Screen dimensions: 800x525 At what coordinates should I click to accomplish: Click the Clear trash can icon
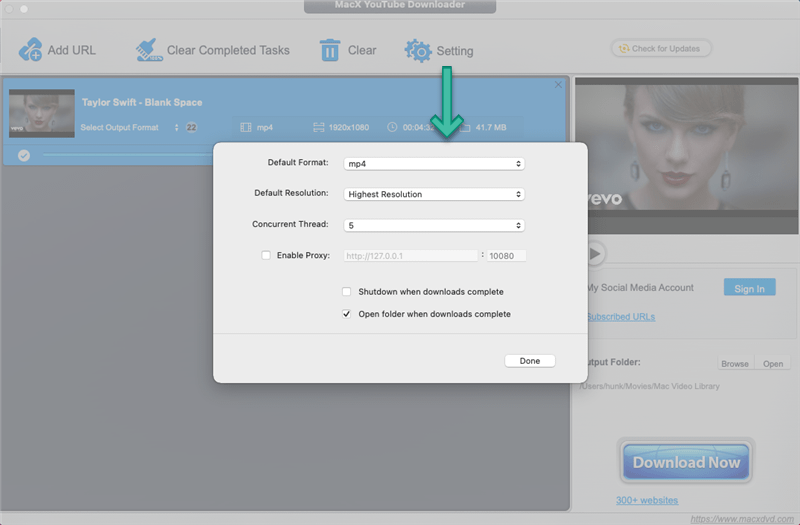330,50
